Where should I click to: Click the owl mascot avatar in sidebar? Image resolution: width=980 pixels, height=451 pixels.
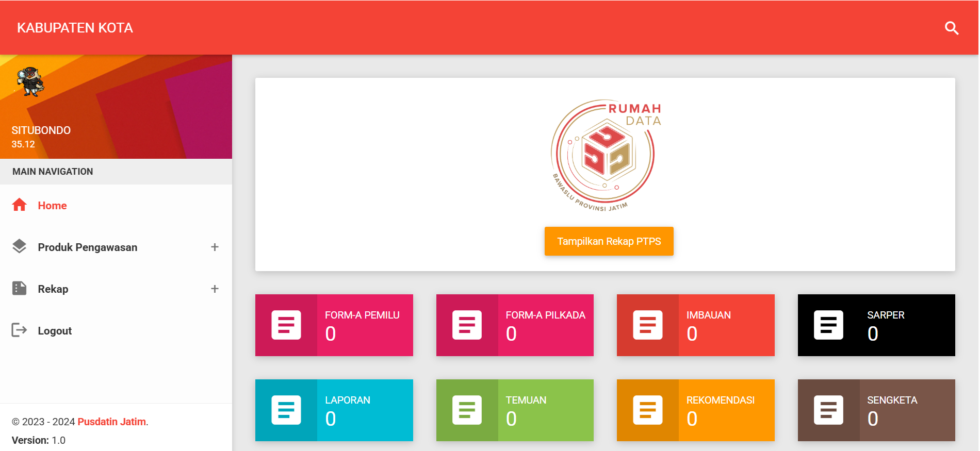(x=31, y=81)
